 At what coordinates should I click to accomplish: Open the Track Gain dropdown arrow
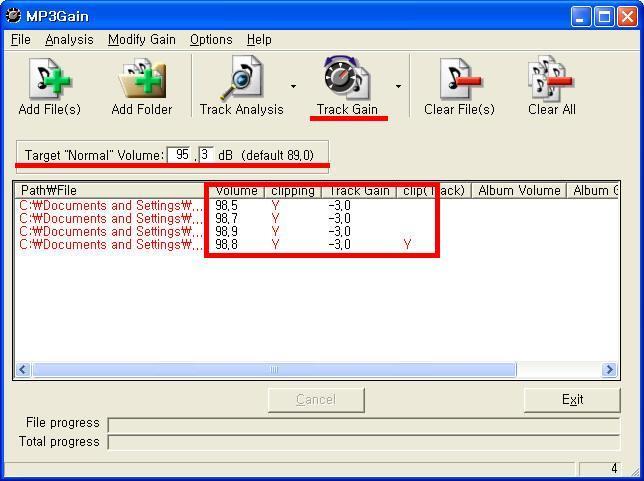(398, 86)
